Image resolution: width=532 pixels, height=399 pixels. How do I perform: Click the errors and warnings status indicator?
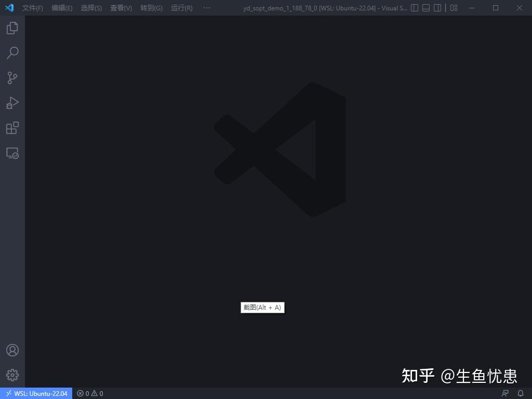89,393
